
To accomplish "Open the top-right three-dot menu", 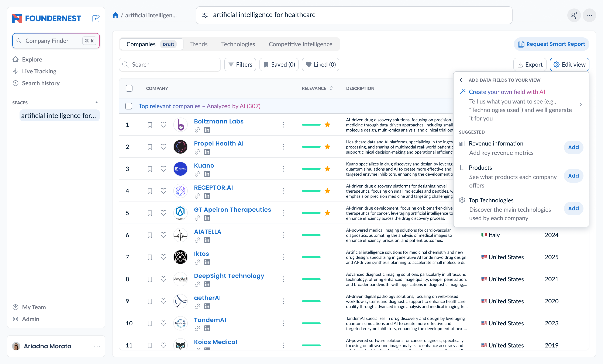I will click(x=589, y=15).
